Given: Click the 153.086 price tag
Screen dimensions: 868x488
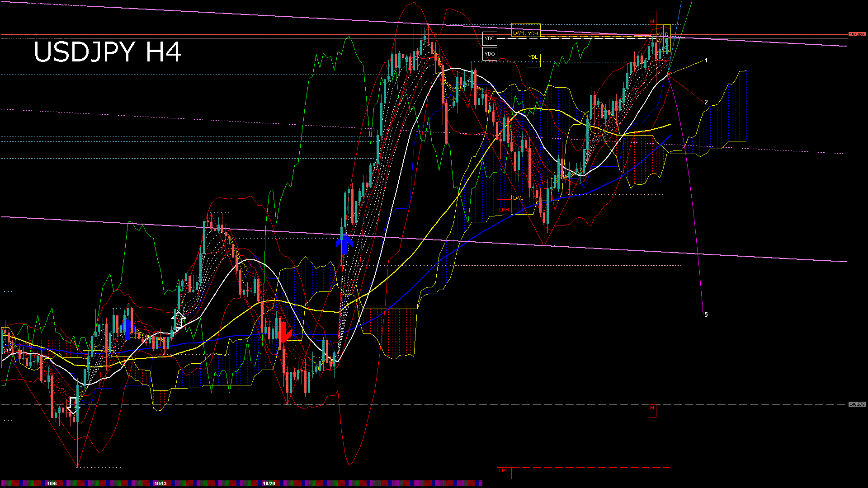Looking at the screenshot, I should click(857, 34).
